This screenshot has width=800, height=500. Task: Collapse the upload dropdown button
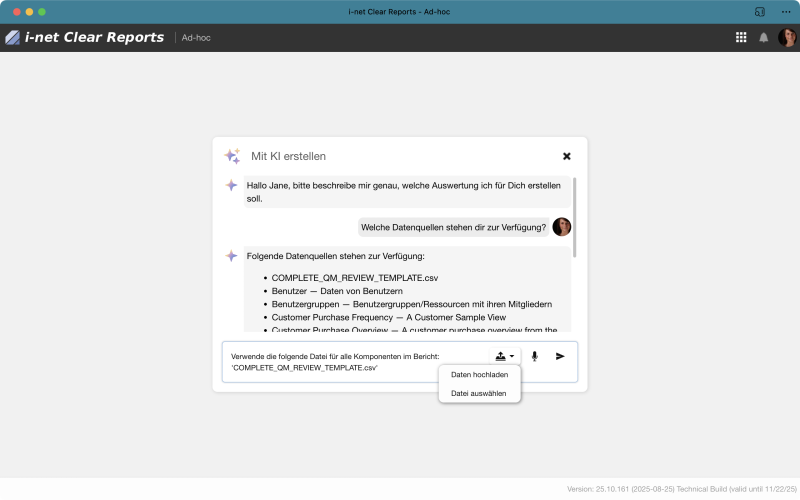(x=505, y=356)
